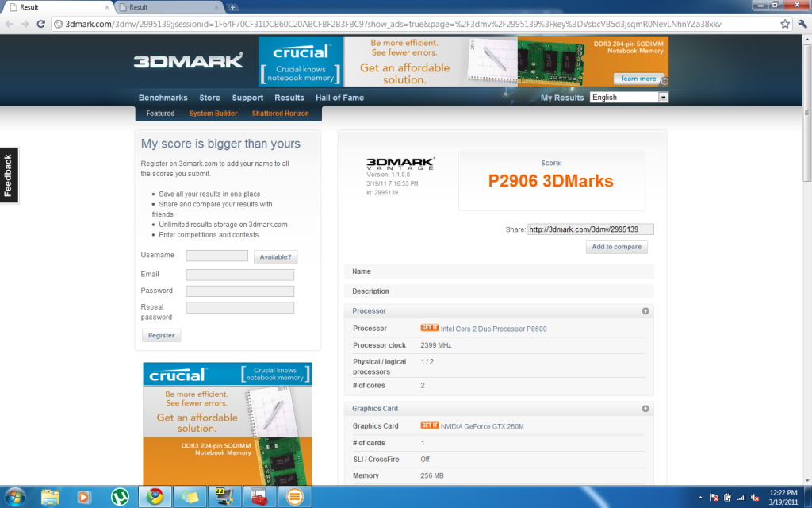This screenshot has width=812, height=508.
Task: Click the page vertical scrollbar thumb
Action: tap(806, 113)
